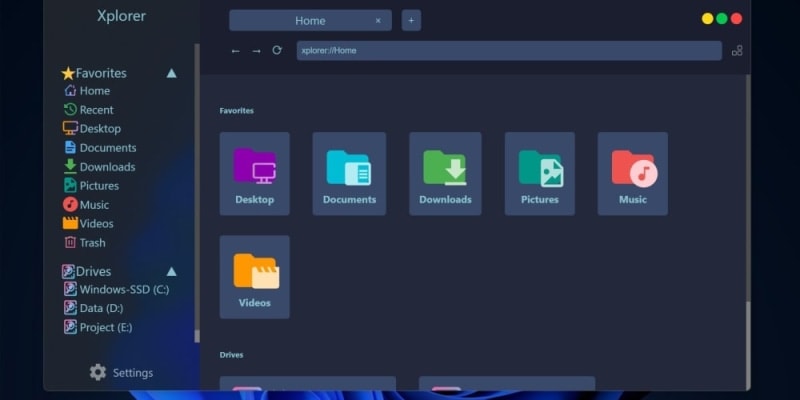The image size is (800, 400).
Task: Click the back navigation arrow
Action: pos(235,51)
